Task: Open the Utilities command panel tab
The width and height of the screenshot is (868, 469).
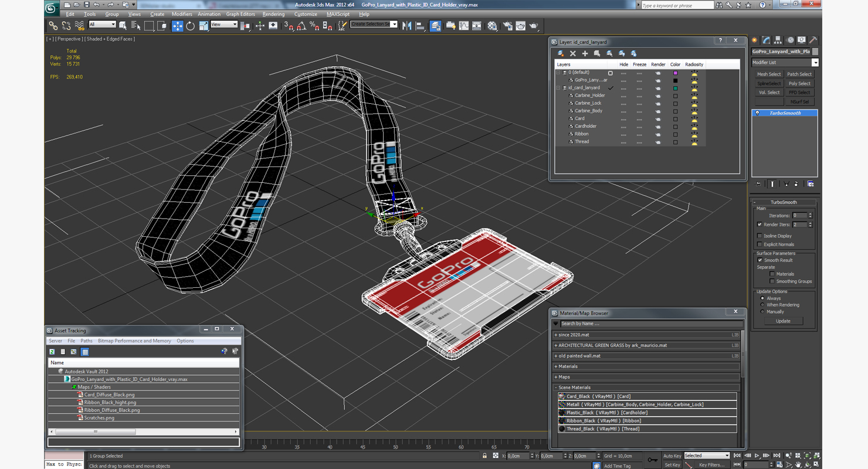Action: (x=813, y=40)
